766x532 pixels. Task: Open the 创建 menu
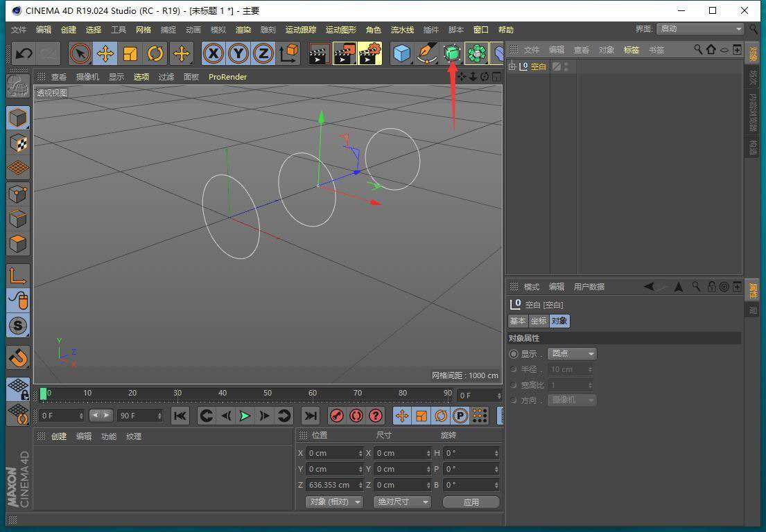point(69,30)
